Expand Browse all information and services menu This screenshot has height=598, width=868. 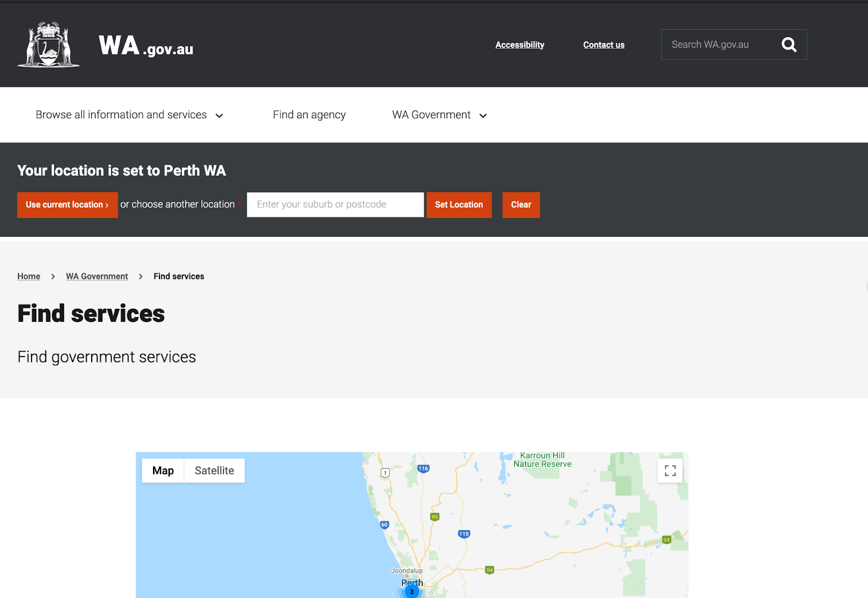[130, 115]
